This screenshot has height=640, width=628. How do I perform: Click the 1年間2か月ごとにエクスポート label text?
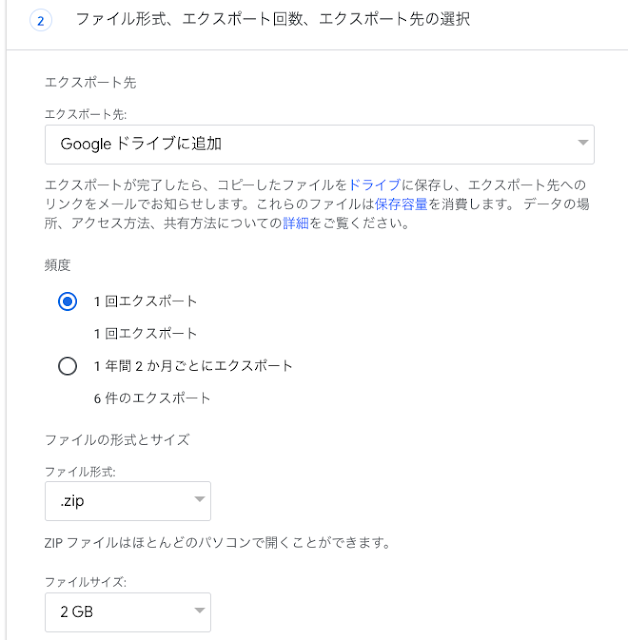193,366
